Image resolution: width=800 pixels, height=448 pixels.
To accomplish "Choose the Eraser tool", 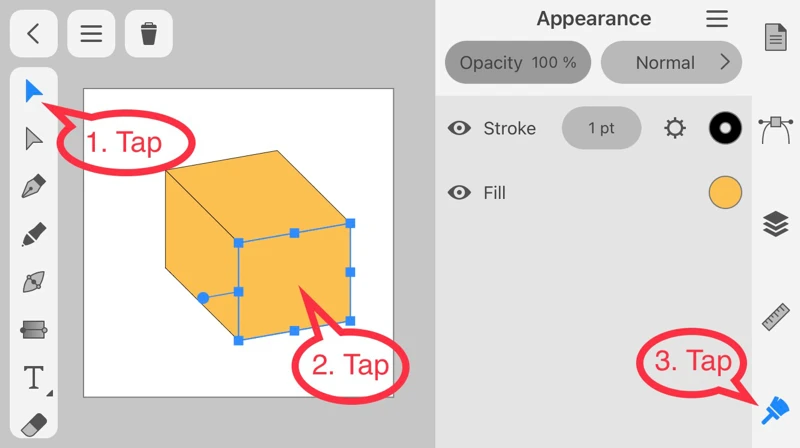I will [x=34, y=423].
